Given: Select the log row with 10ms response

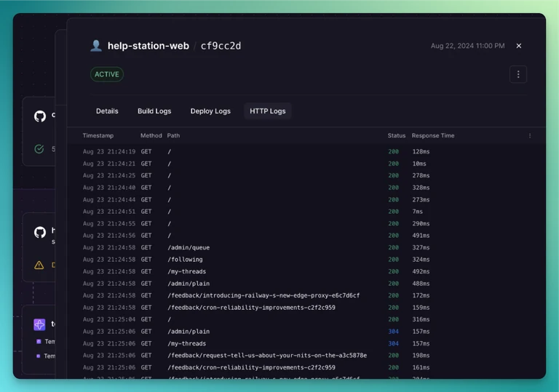Looking at the screenshot, I should pyautogui.click(x=306, y=164).
